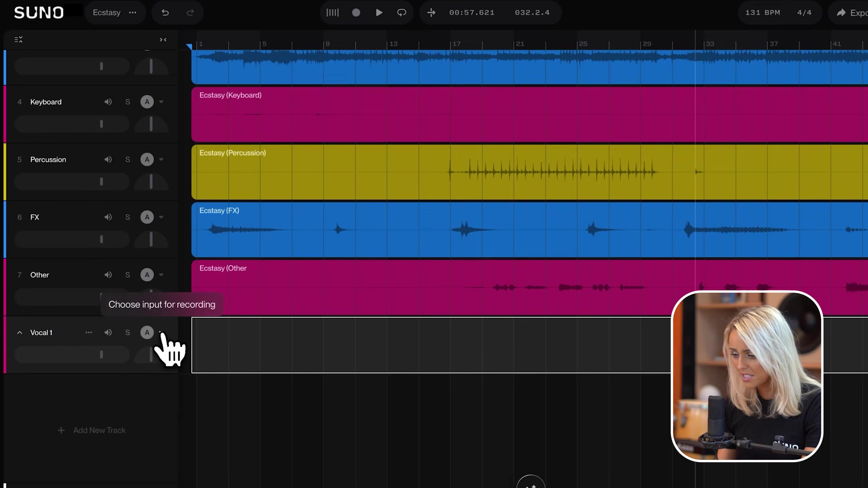Adjust the Keyboard track pan knob
868x488 pixels.
151,124
